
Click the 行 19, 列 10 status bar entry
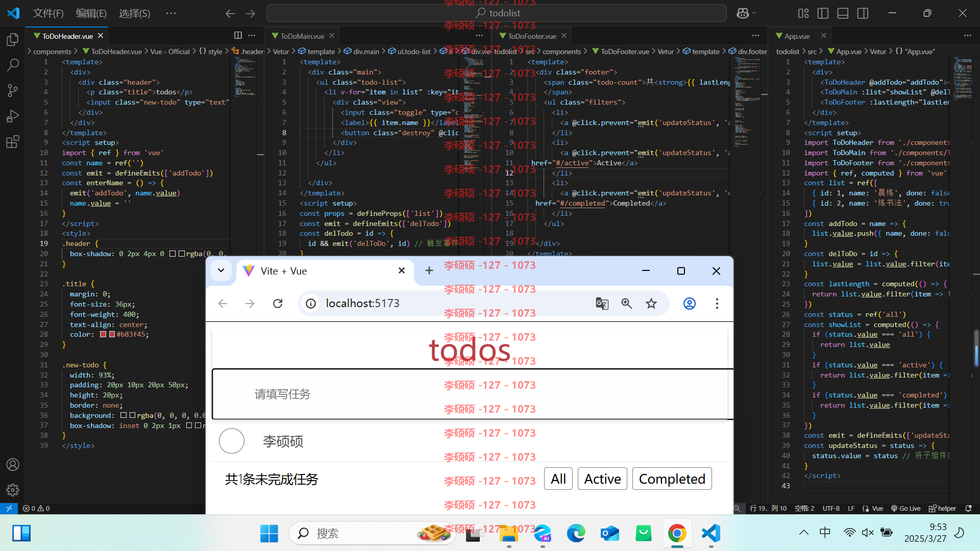click(x=768, y=508)
